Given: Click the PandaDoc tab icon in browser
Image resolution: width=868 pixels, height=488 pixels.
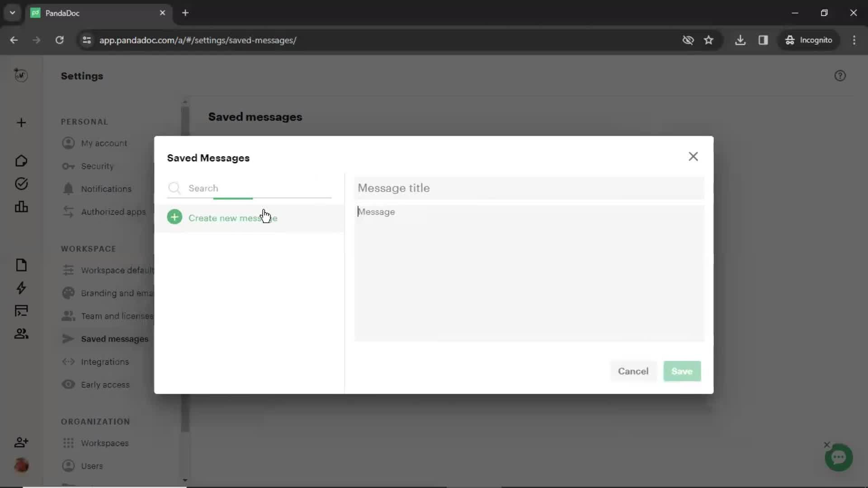Looking at the screenshot, I should (x=36, y=13).
